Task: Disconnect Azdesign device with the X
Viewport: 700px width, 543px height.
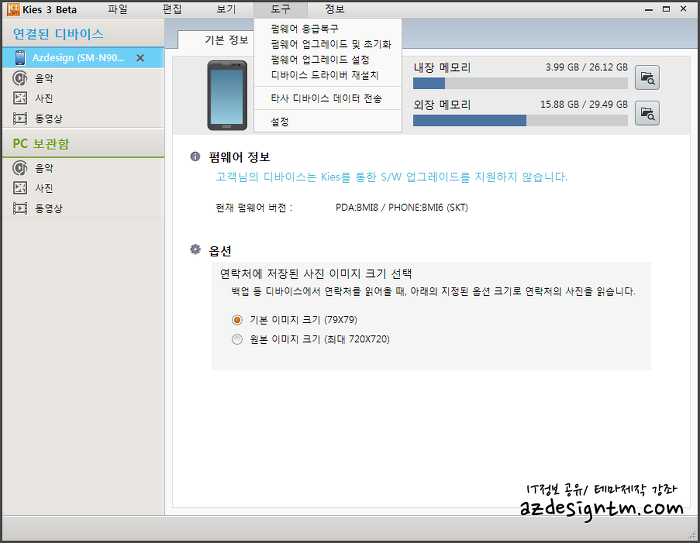Action: pos(140,58)
